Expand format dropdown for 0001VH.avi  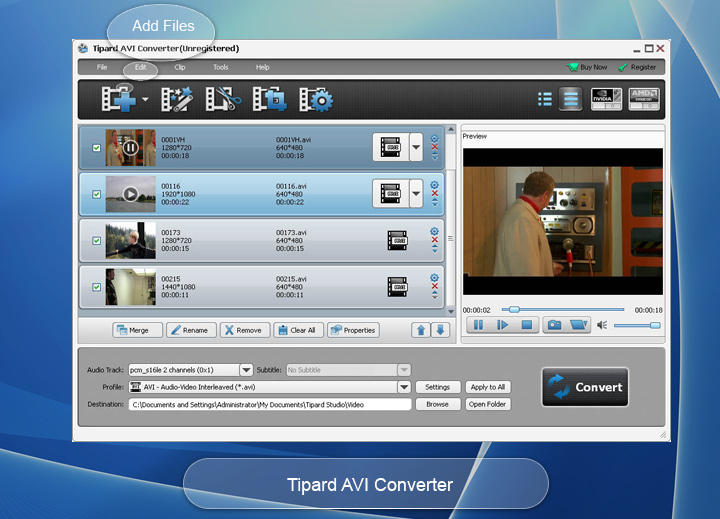tap(416, 147)
